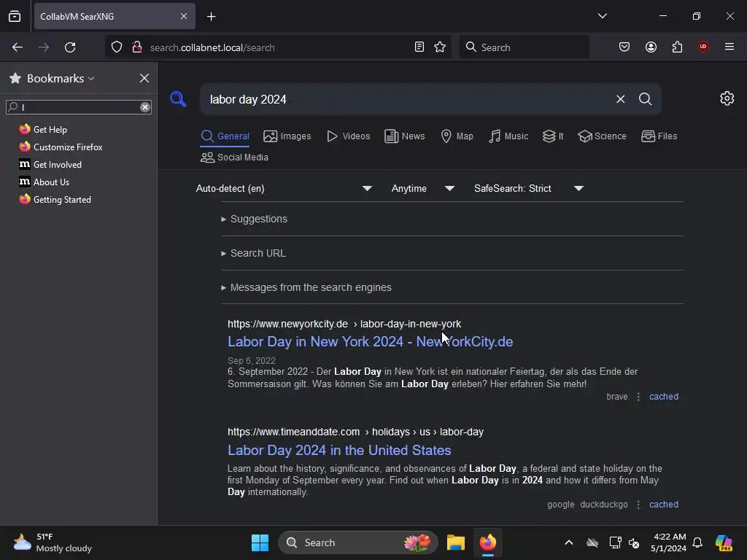The image size is (747, 560).
Task: Switch to the Videos category
Action: [348, 136]
